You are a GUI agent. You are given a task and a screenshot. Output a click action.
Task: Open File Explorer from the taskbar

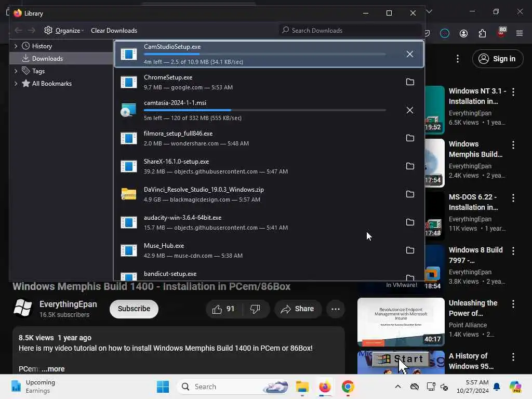(302, 387)
